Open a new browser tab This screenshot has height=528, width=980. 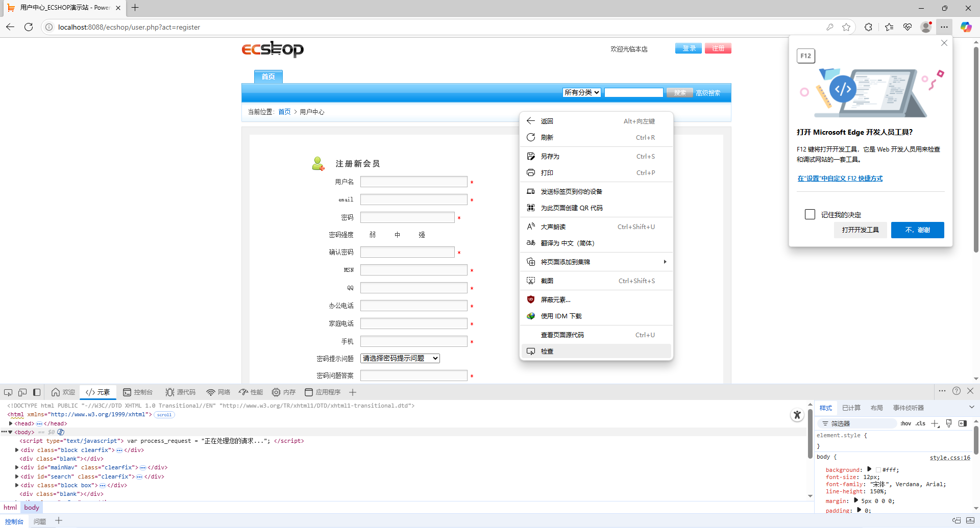[135, 8]
